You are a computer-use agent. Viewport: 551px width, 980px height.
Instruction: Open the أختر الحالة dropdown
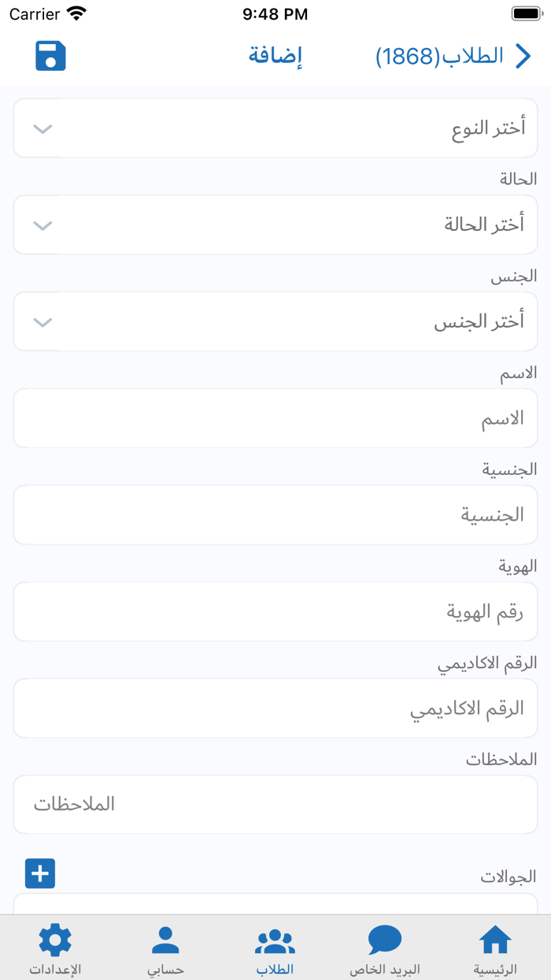click(275, 225)
